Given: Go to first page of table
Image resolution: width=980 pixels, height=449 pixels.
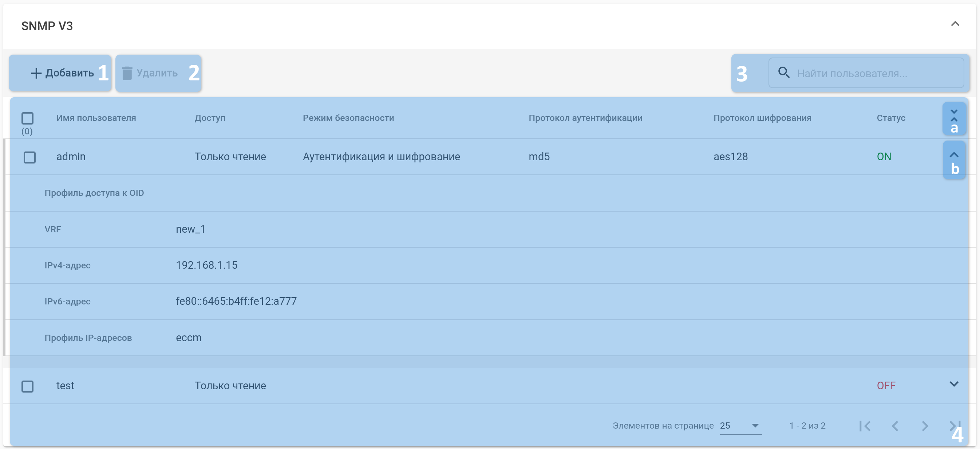Looking at the screenshot, I should tap(865, 426).
